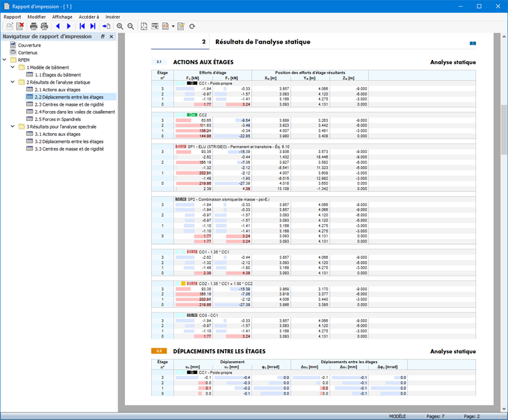Click the Pages: 7 status bar entry
The height and width of the screenshot is (420, 508).
pyautogui.click(x=435, y=416)
